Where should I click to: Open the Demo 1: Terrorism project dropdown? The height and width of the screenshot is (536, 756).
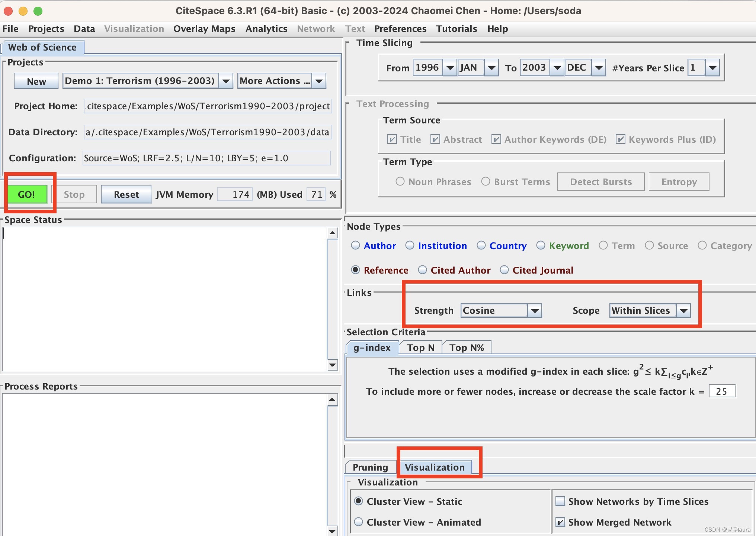coord(226,81)
